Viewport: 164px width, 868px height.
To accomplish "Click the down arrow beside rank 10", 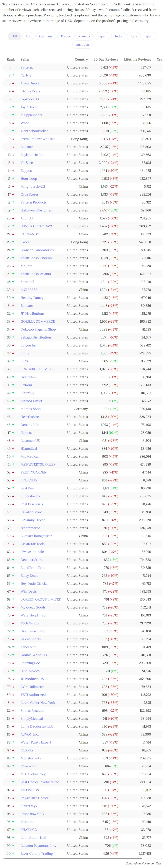I will point(13,139).
